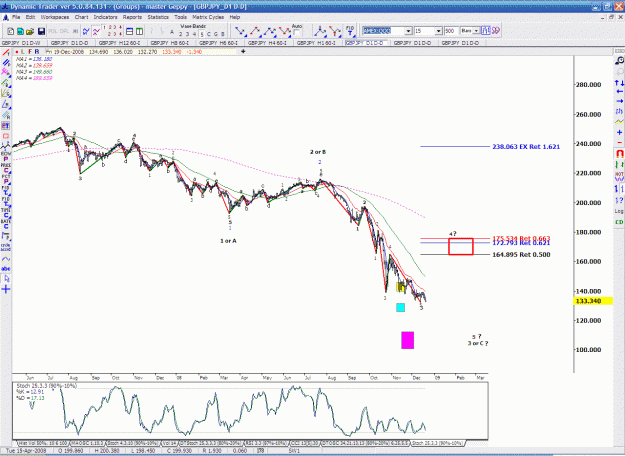Toggle wave band C button
The height and width of the screenshot is (456, 625).
(x=209, y=34)
